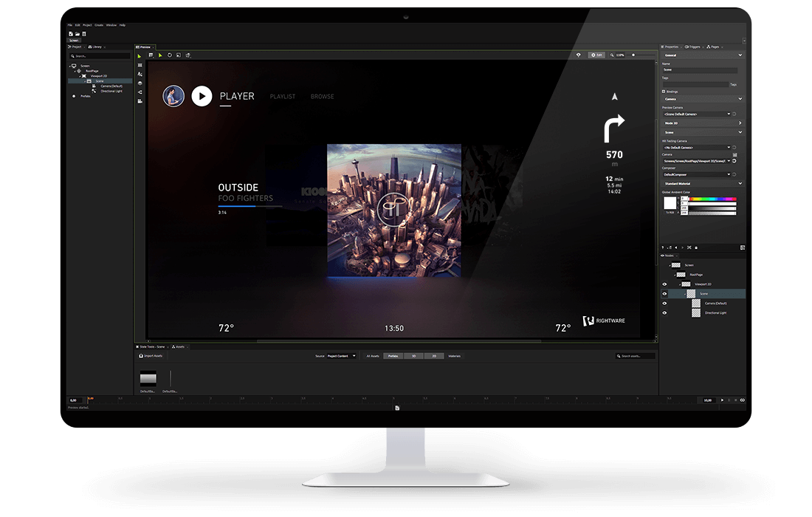
Task: Switch to the Triggers tab
Action: 692,47
